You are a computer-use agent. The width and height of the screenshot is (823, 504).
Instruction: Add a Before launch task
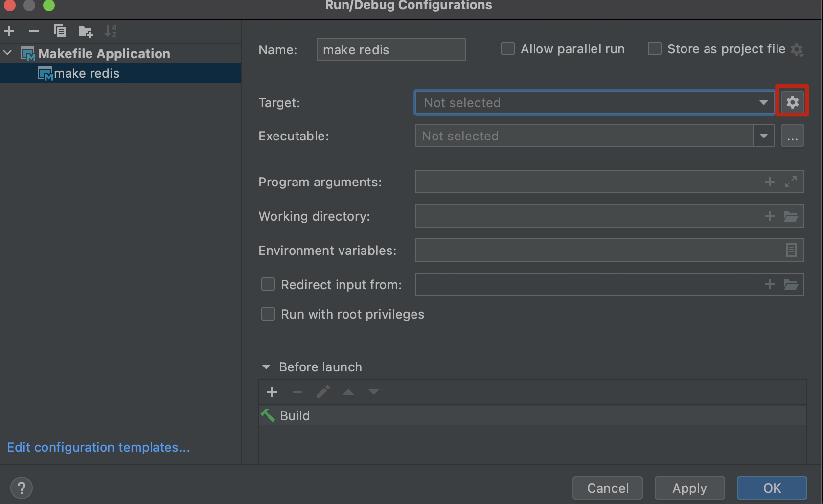[x=272, y=392]
